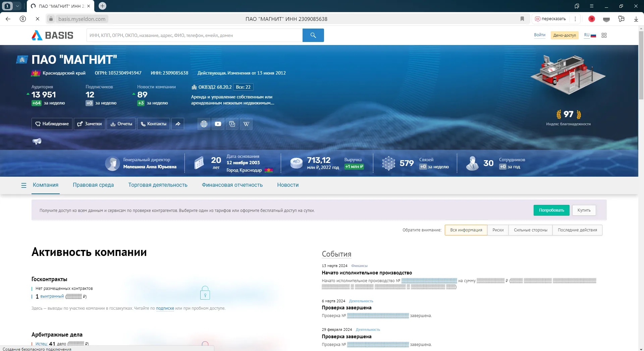644x351 pixels.
Task: Select the Риски filter
Action: [x=498, y=230]
